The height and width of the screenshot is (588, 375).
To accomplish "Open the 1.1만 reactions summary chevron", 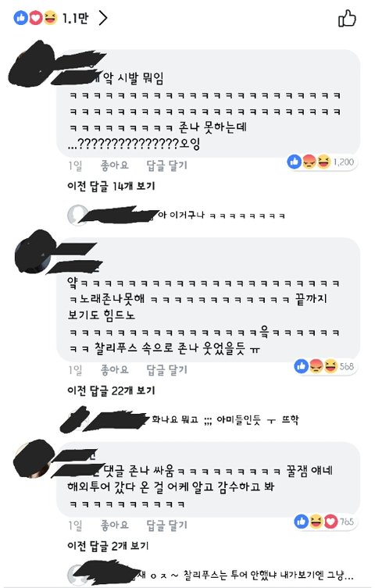I will (103, 18).
